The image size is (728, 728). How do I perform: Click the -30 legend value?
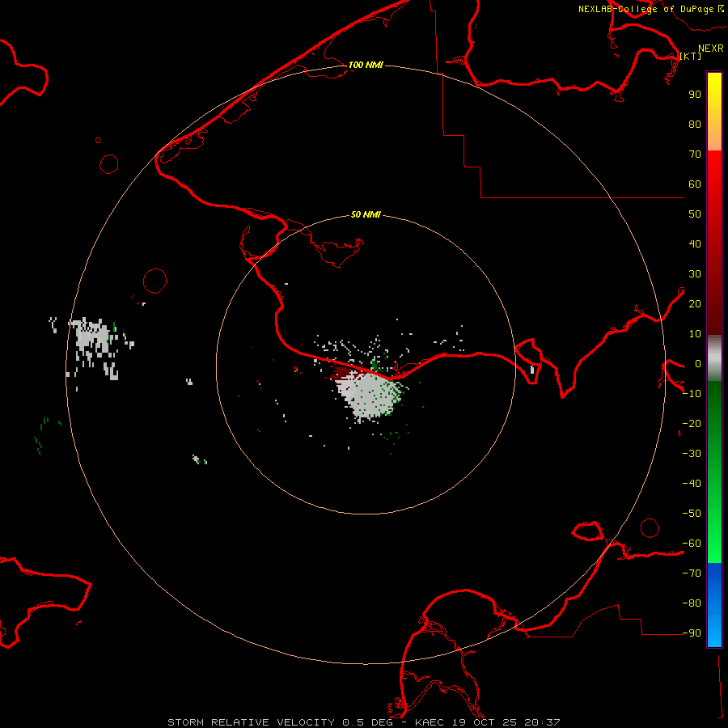[x=692, y=454]
